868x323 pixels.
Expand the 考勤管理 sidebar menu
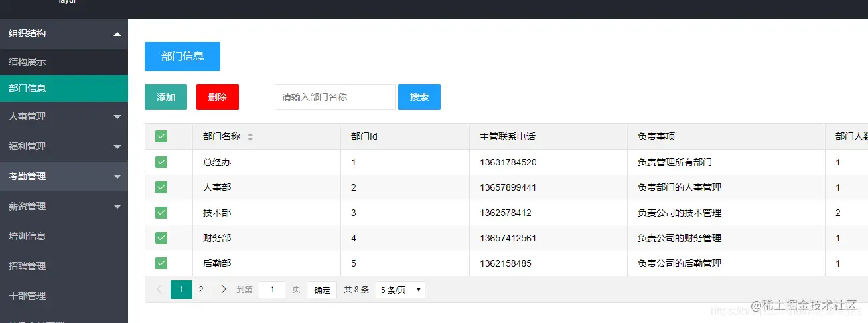[x=64, y=177]
